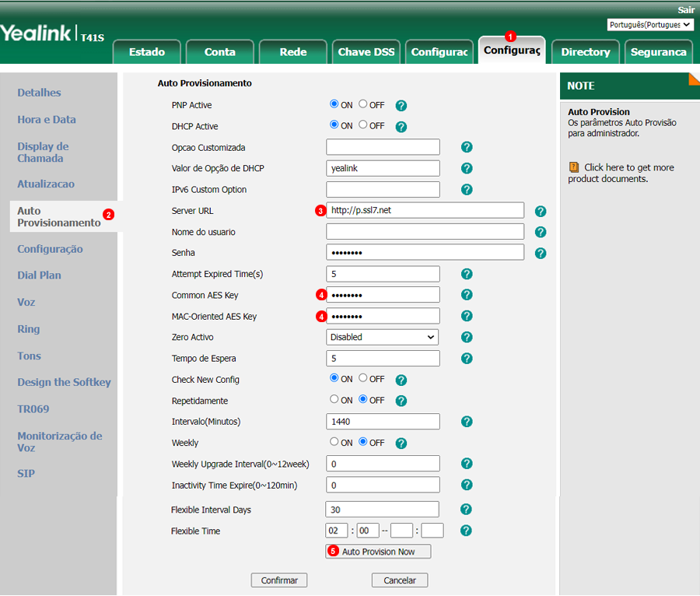Click help icon next to PNP Active

pyautogui.click(x=401, y=106)
